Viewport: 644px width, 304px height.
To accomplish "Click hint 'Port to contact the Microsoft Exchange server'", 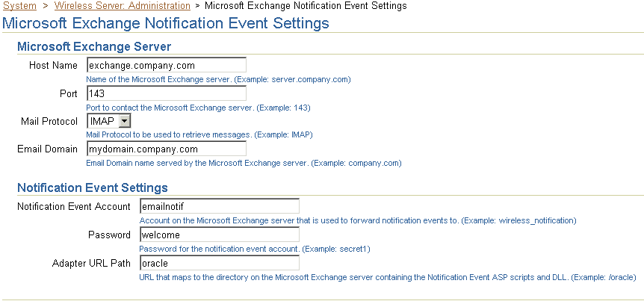I will tap(199, 108).
